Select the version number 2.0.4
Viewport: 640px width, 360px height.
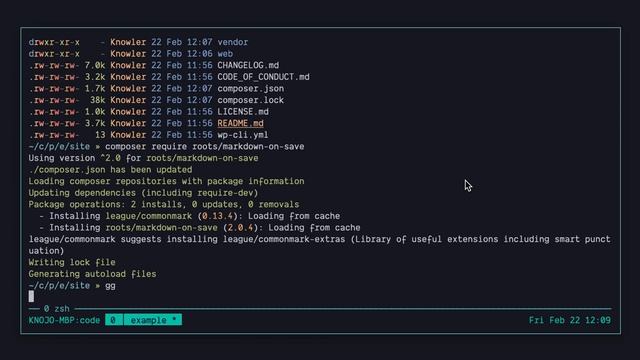pos(240,227)
